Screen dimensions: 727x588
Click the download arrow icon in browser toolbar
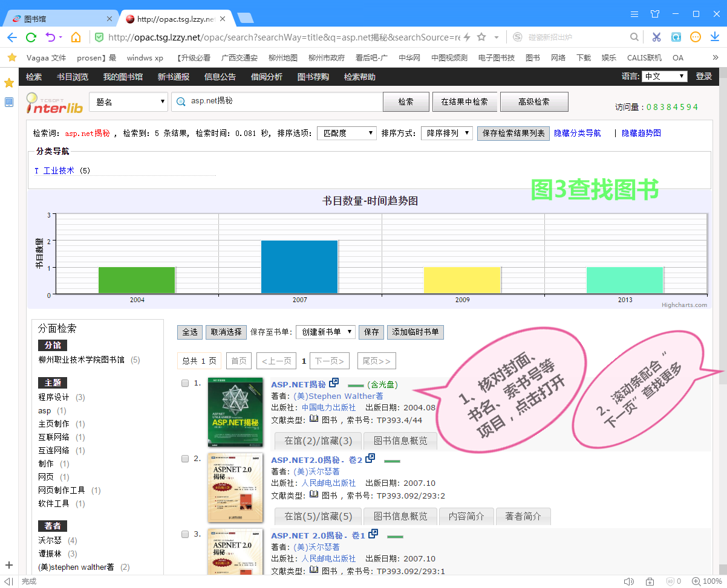[716, 37]
